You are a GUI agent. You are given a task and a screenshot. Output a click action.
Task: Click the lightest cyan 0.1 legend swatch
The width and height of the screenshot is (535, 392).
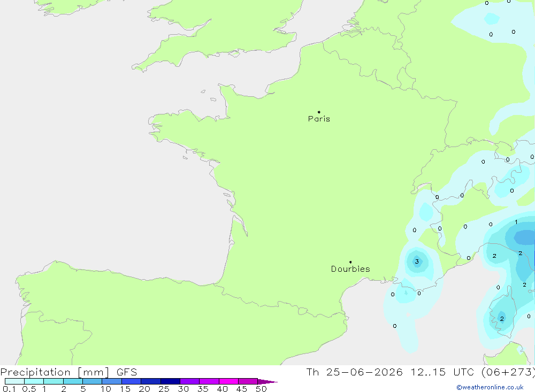[x=14, y=381]
